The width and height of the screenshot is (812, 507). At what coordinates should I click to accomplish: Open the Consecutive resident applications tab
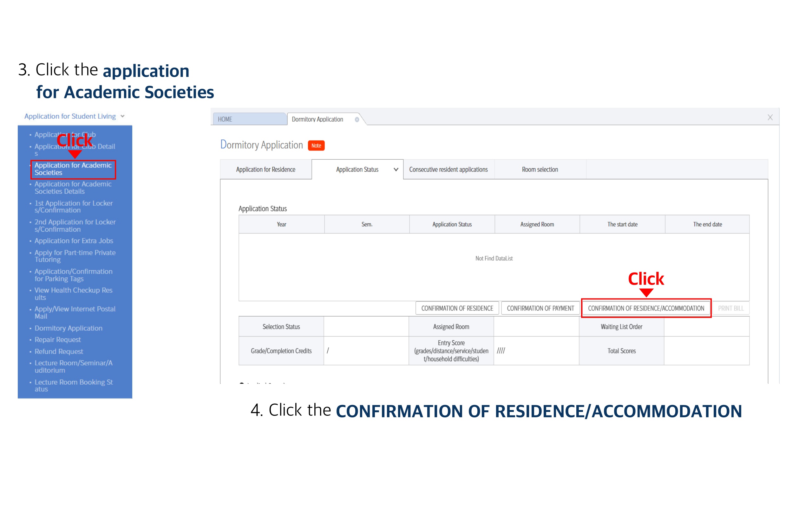click(x=448, y=169)
